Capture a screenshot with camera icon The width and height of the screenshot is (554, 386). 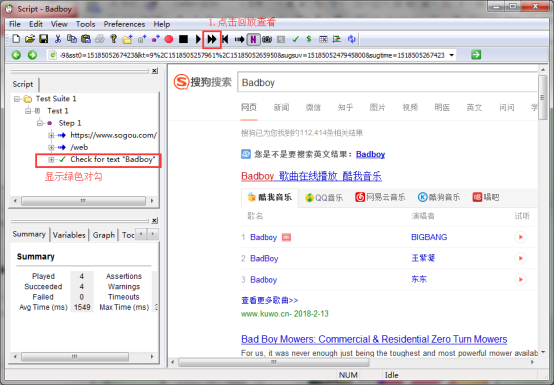tap(267, 39)
